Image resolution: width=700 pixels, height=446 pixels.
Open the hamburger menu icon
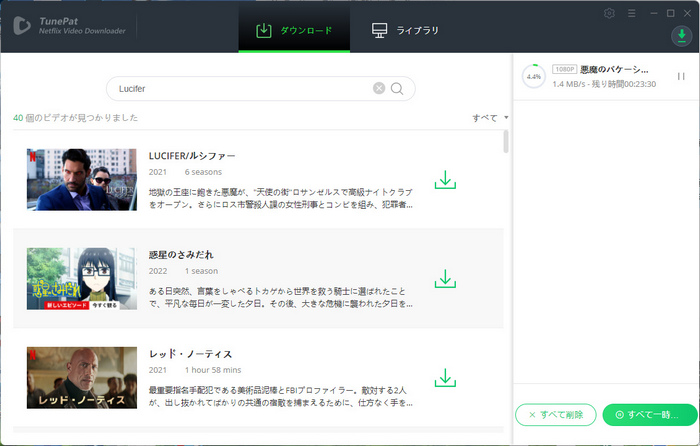pyautogui.click(x=631, y=13)
